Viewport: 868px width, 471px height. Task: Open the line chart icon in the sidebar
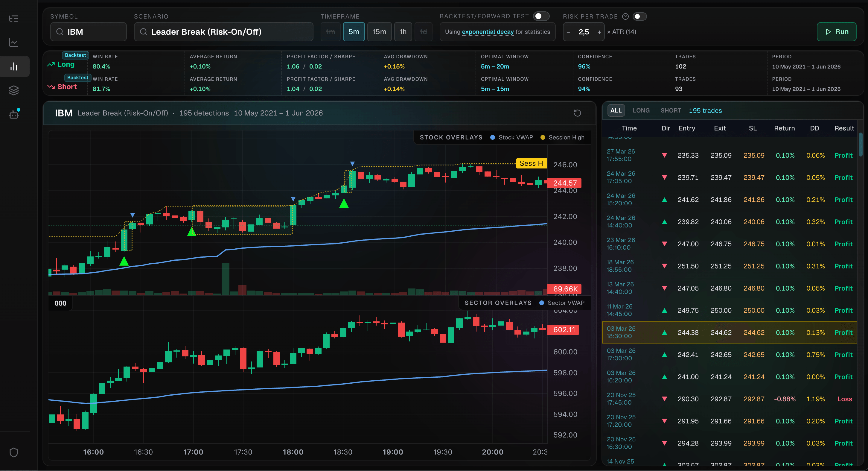[x=14, y=42]
